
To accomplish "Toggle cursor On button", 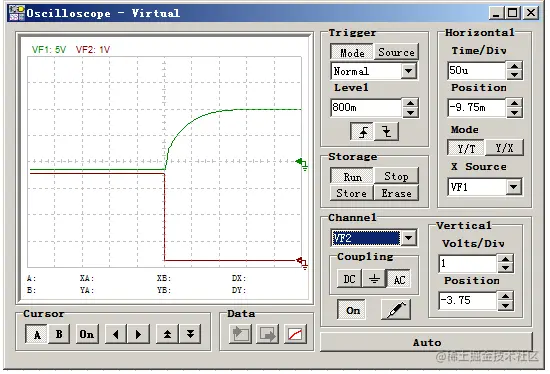I will (86, 334).
